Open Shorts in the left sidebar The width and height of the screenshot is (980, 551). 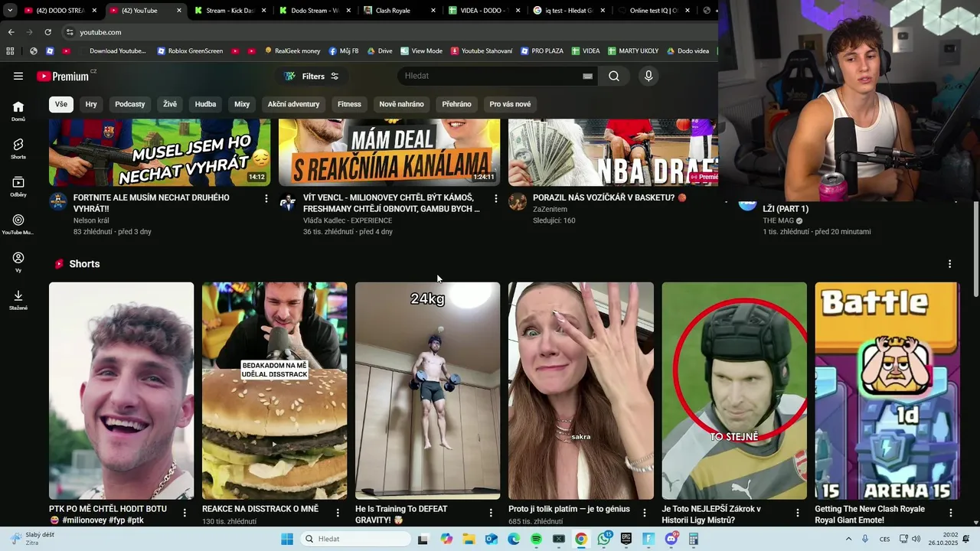tap(18, 148)
